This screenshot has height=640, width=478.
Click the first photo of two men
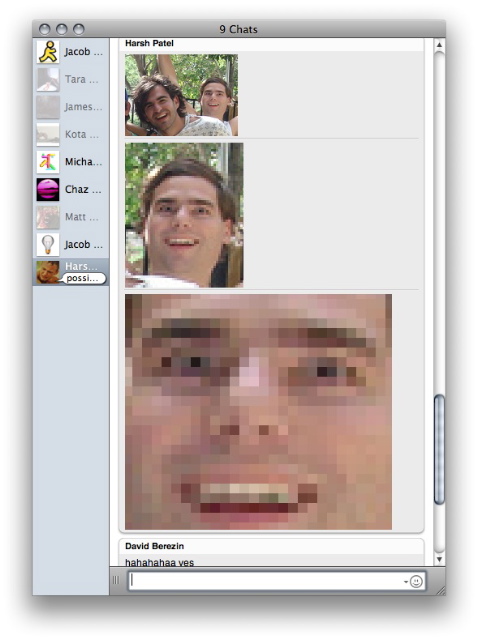181,95
